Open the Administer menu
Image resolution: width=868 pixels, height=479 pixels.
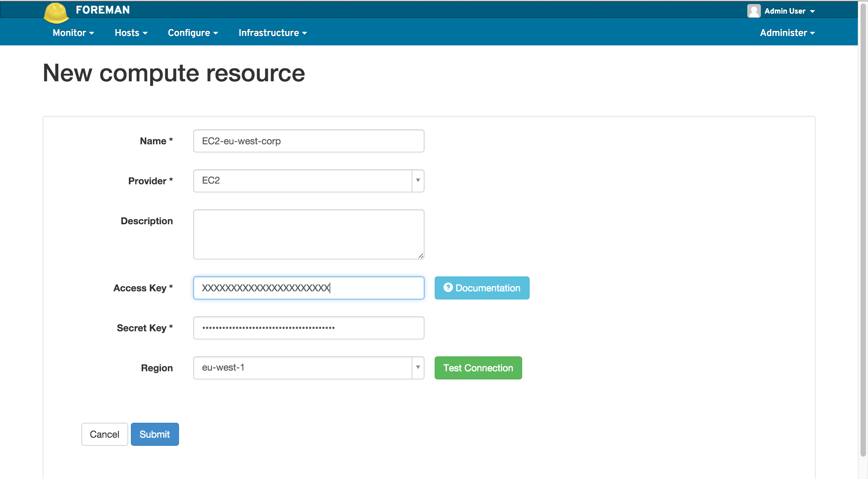(787, 33)
